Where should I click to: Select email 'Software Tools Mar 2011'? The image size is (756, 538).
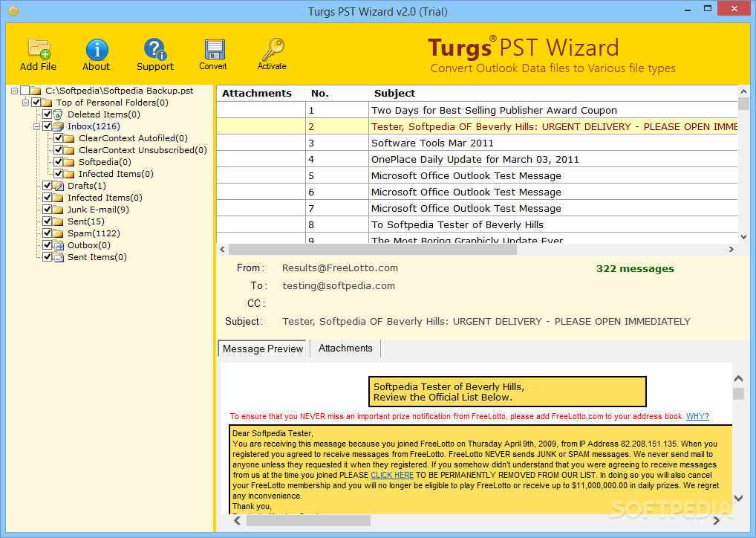click(478, 143)
